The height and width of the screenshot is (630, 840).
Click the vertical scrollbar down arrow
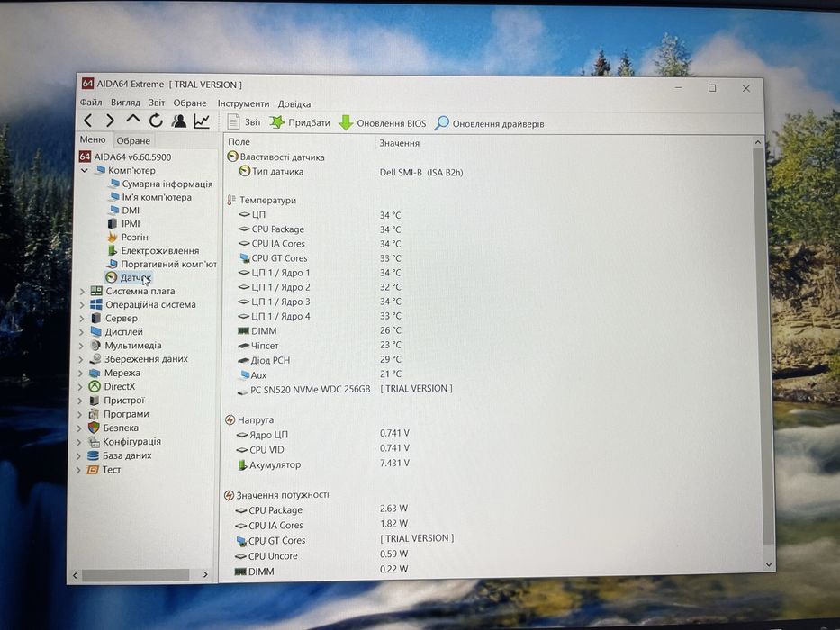tap(769, 564)
